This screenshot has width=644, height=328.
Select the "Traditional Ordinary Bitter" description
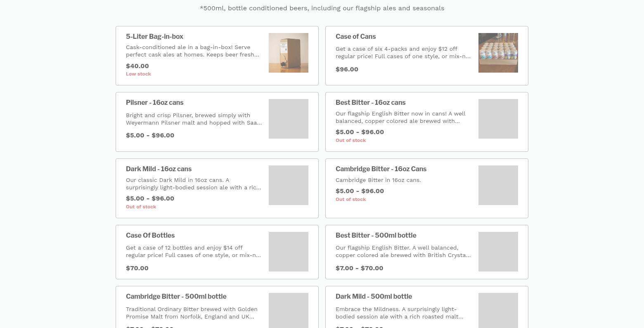coord(192,313)
